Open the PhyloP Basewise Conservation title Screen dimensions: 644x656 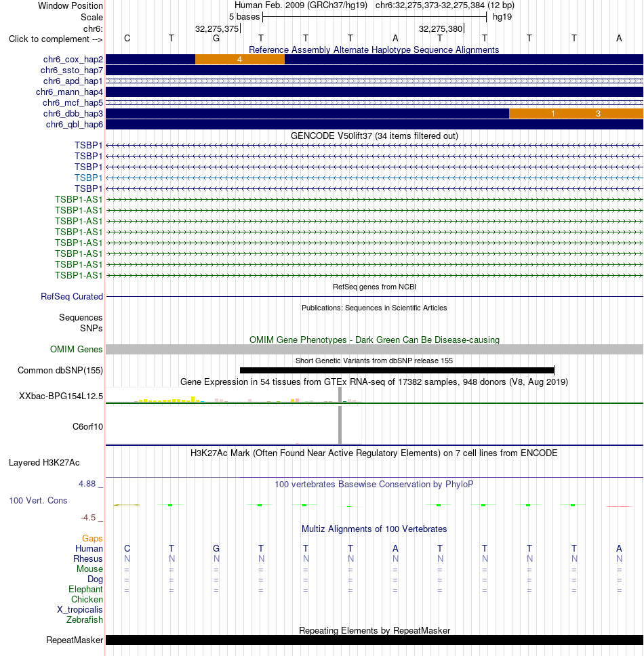[x=374, y=485]
